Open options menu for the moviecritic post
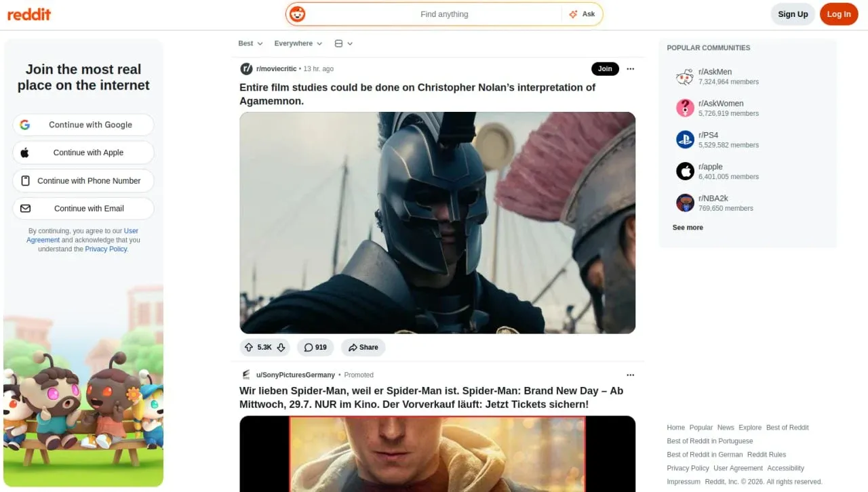 point(631,68)
